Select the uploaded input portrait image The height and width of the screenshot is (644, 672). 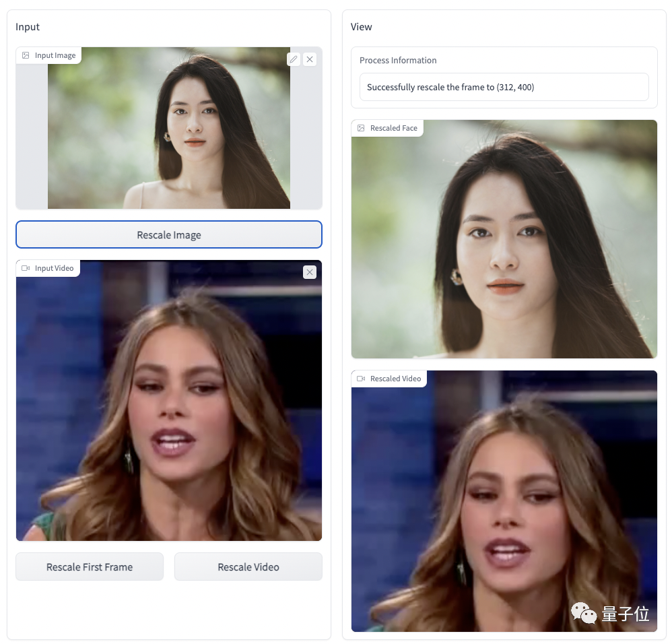click(x=169, y=128)
